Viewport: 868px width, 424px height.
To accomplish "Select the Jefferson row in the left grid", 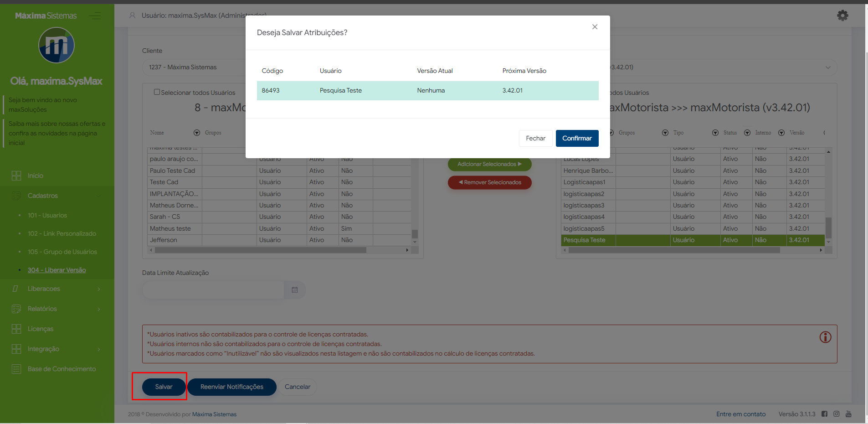I will 280,240.
